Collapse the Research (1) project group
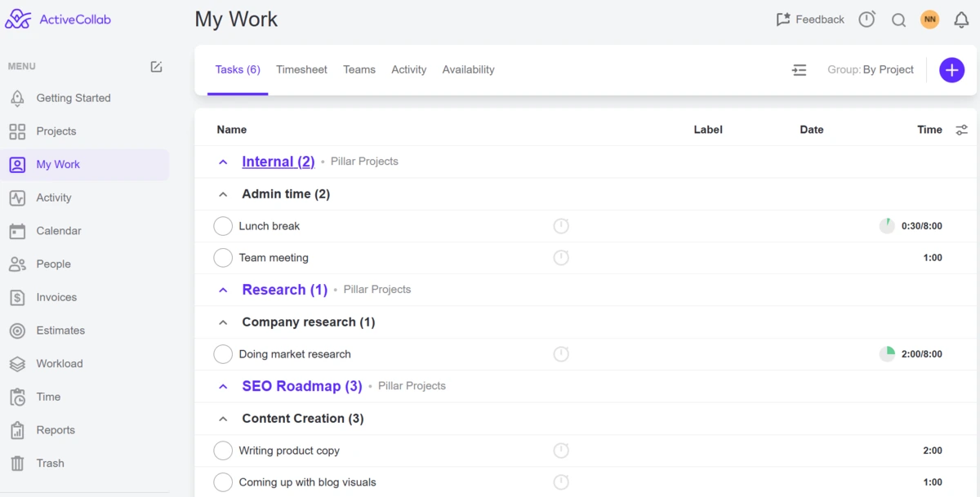 pos(223,291)
